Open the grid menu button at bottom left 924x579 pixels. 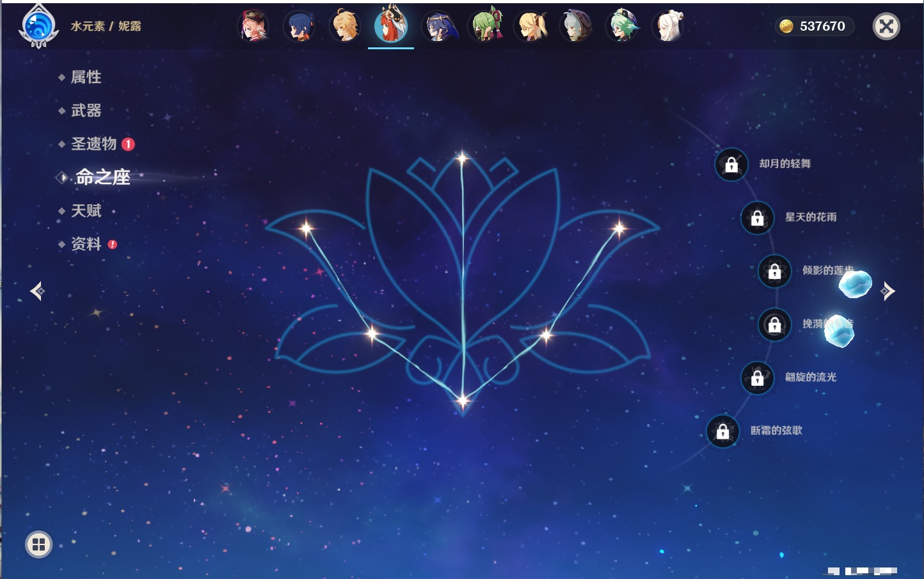pyautogui.click(x=38, y=544)
